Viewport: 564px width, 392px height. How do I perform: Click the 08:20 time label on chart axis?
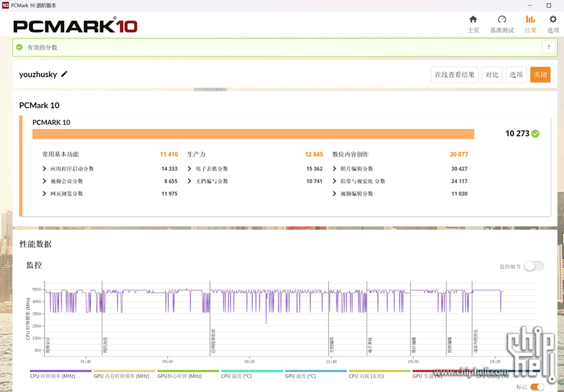click(x=249, y=361)
